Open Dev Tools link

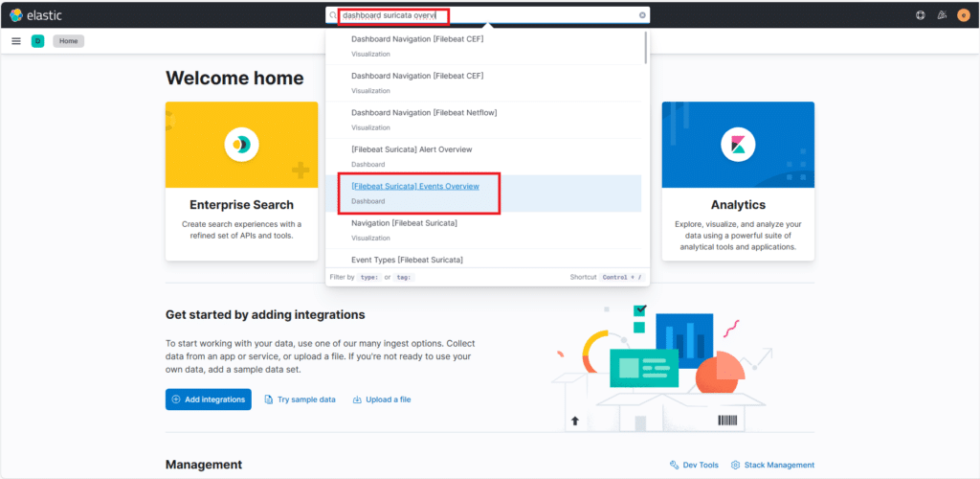(x=694, y=465)
